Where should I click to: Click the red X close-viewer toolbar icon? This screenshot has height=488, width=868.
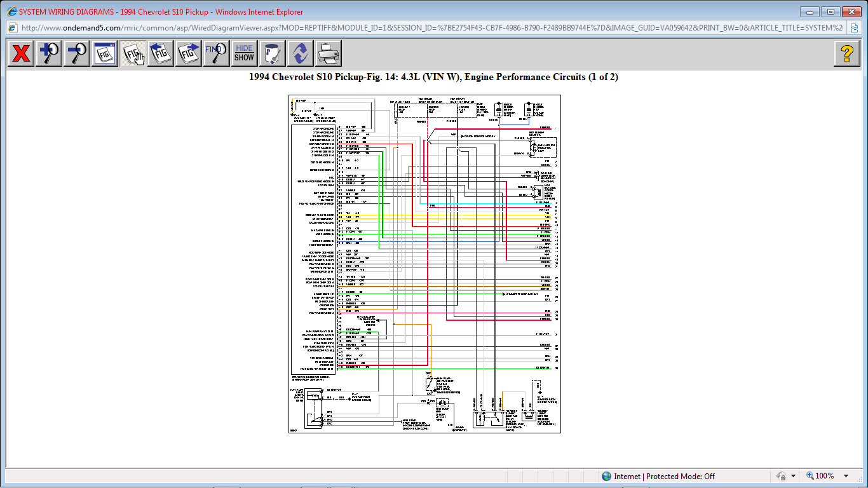(x=21, y=53)
